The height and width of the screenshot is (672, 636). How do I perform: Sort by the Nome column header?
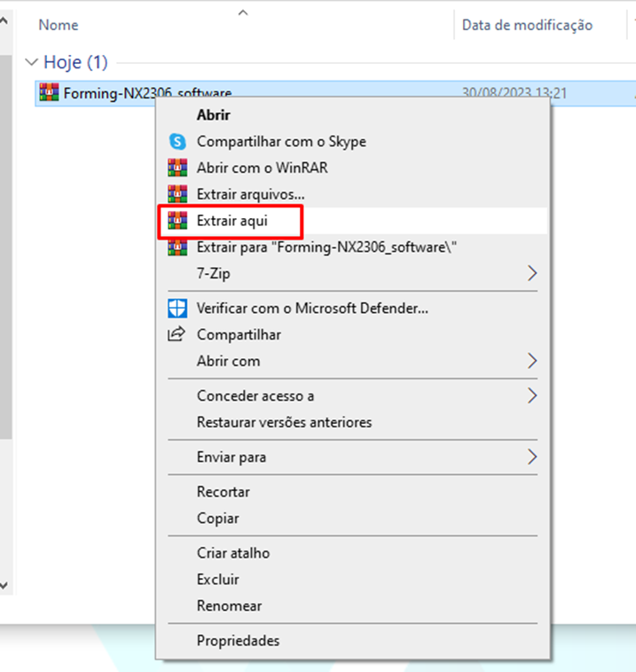point(59,26)
